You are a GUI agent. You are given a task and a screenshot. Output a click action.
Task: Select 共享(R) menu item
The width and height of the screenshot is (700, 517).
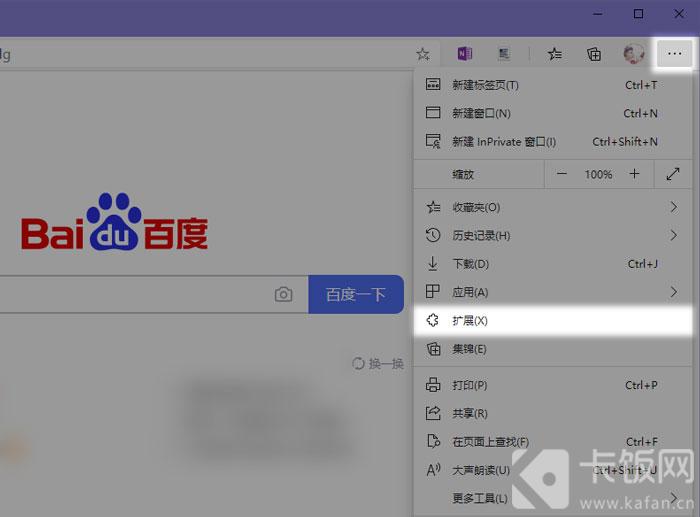(x=552, y=413)
